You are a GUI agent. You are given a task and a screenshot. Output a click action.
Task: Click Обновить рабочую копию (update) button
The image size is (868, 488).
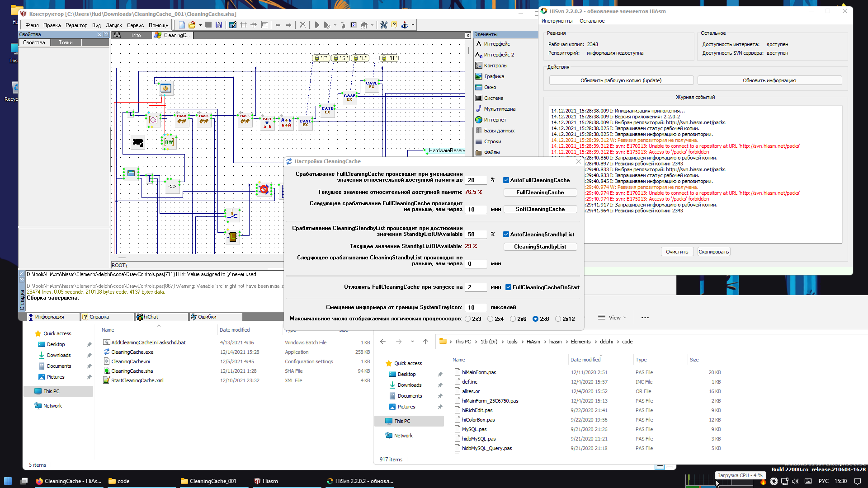(621, 80)
